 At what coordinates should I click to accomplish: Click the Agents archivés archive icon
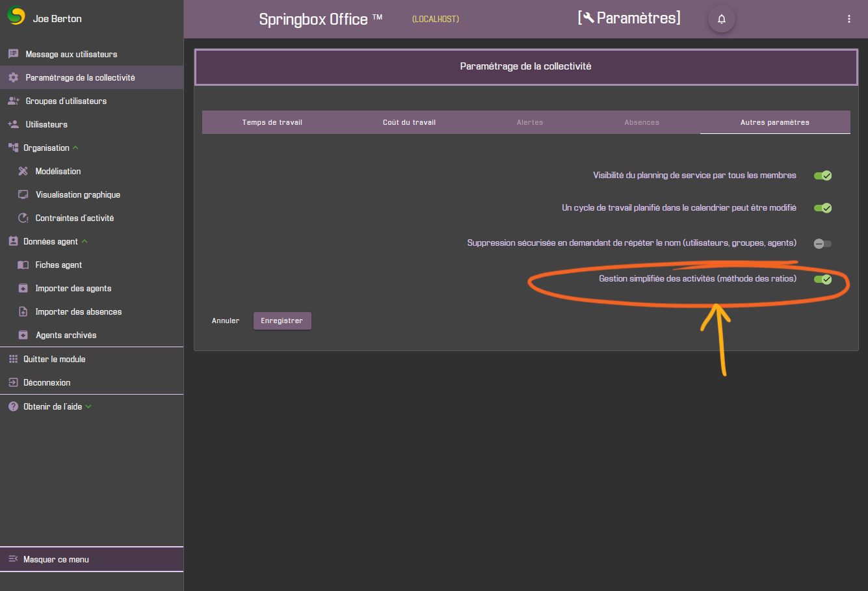click(x=23, y=335)
